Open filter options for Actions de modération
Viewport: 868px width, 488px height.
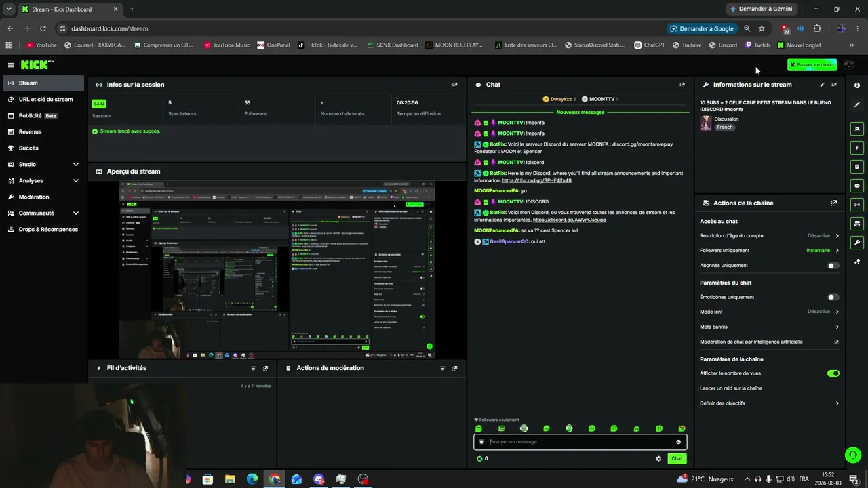pyautogui.click(x=442, y=368)
